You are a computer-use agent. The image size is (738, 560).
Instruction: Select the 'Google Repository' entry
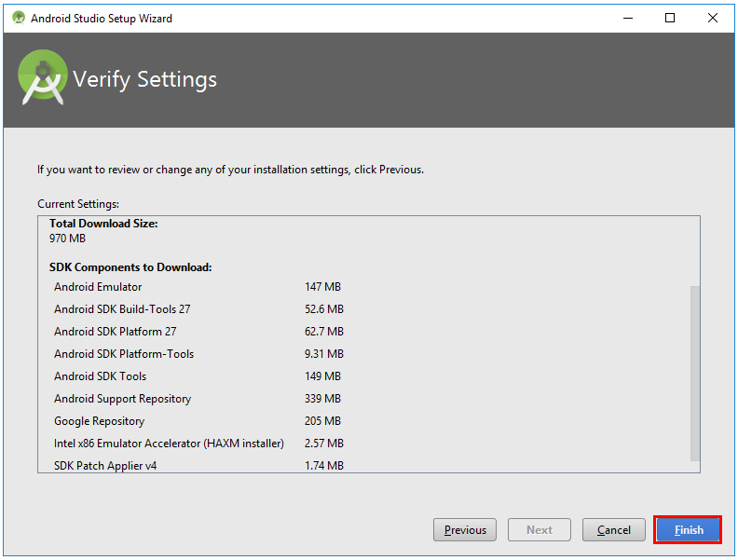(100, 421)
